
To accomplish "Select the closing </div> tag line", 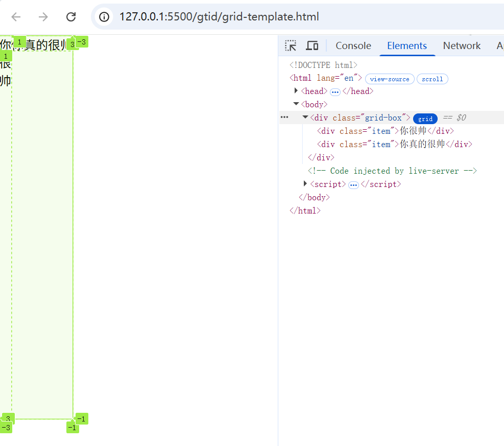I will (x=321, y=157).
